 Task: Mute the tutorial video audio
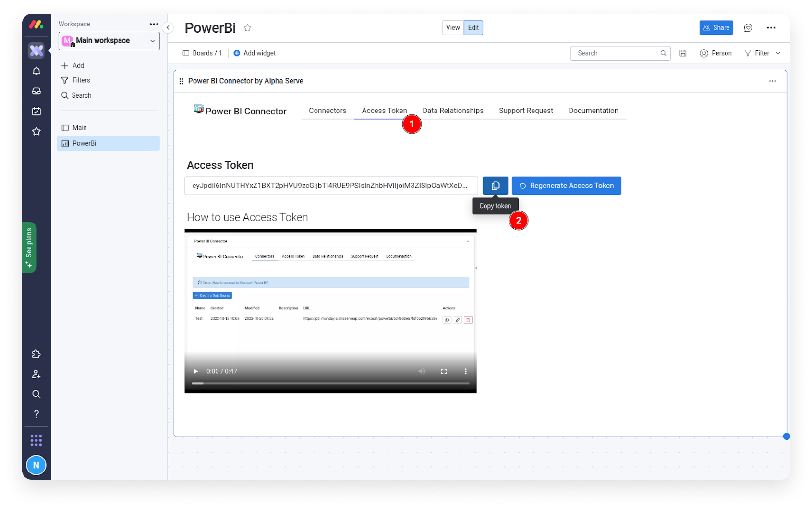click(x=422, y=371)
